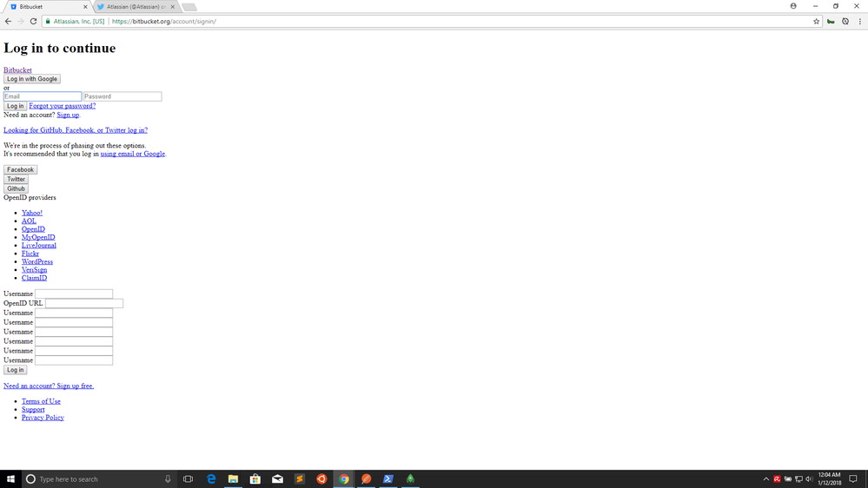Image resolution: width=868 pixels, height=488 pixels.
Task: Close the Bitbucket tab
Action: pos(85,7)
